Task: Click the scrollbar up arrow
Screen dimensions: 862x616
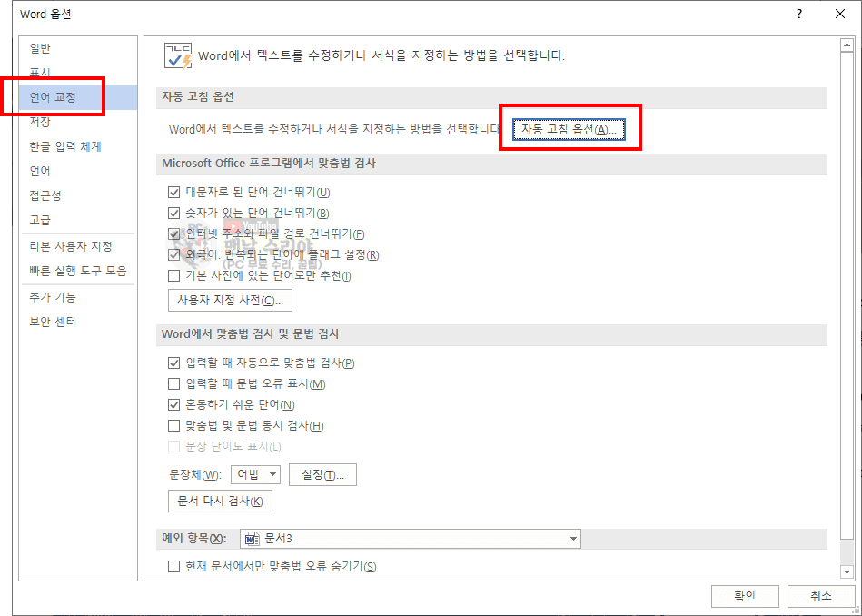Action: (847, 45)
